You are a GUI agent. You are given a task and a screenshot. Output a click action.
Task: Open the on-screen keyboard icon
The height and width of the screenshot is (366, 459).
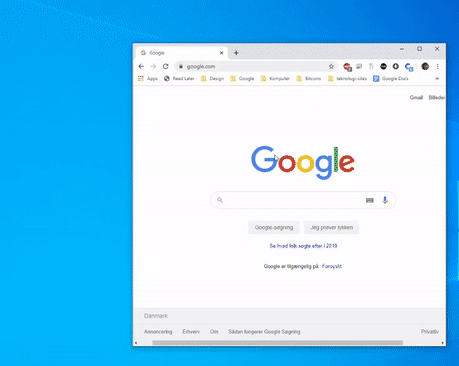click(x=370, y=200)
